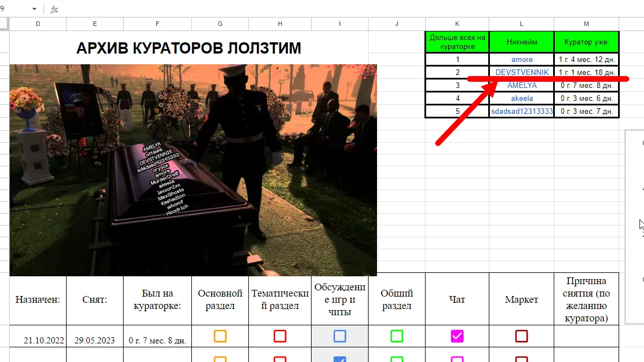Select 'Тематический раздел' header cell
The image size is (644, 362).
(x=280, y=299)
